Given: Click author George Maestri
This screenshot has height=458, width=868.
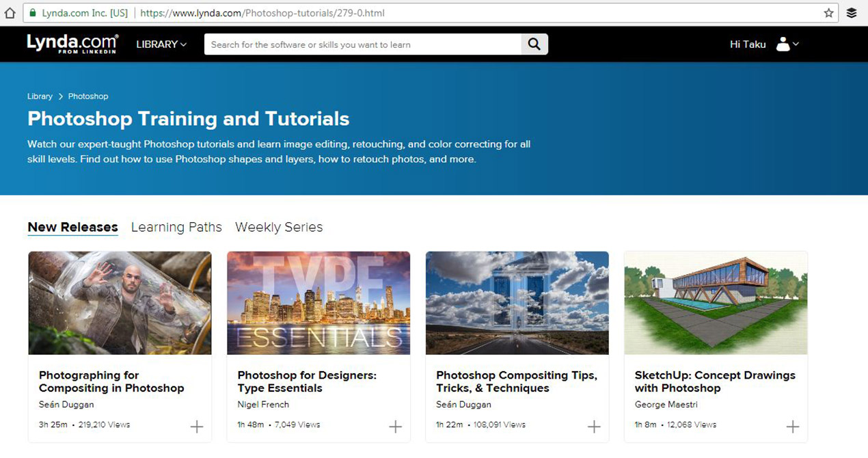Looking at the screenshot, I should click(666, 405).
